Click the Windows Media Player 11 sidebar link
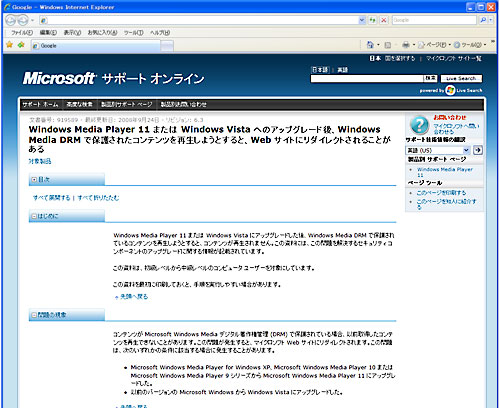 (x=445, y=172)
